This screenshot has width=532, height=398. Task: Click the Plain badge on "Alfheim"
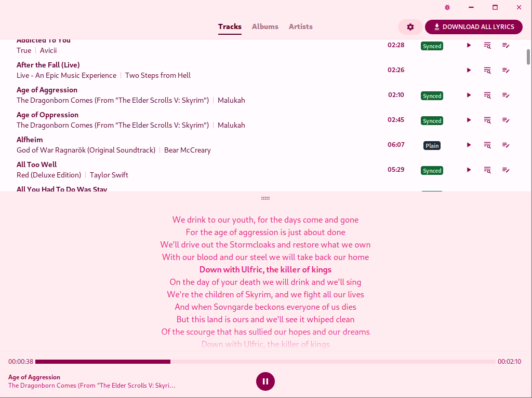coord(432,145)
